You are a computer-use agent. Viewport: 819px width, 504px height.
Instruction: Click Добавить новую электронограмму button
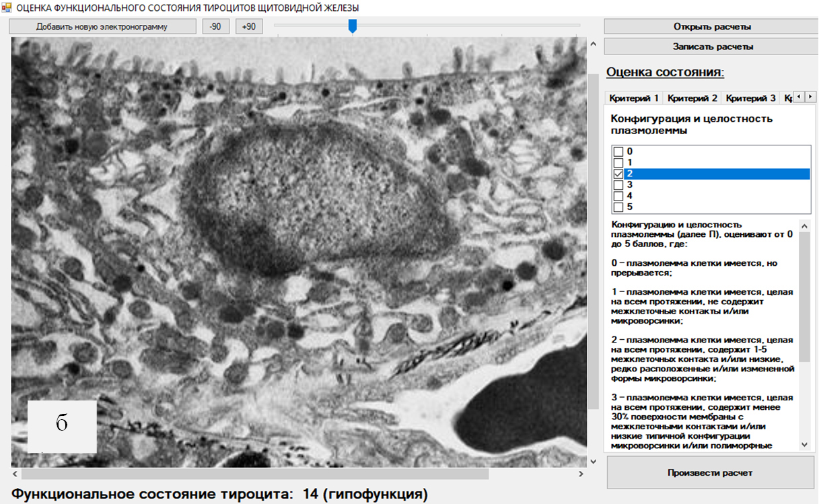tap(102, 27)
